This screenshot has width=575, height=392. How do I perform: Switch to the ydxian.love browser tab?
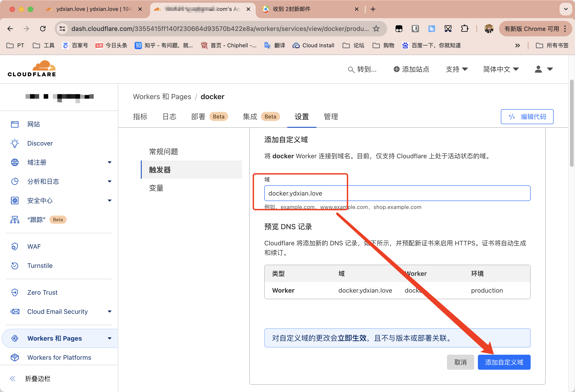(x=94, y=9)
